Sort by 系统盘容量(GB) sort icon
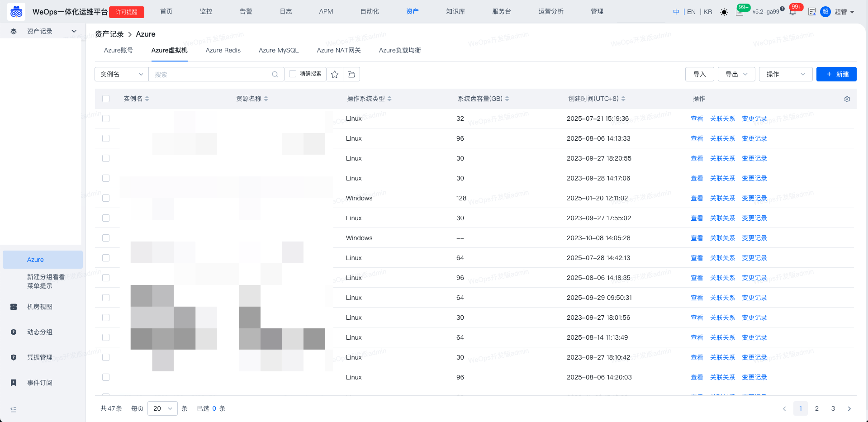The image size is (868, 422). (507, 99)
